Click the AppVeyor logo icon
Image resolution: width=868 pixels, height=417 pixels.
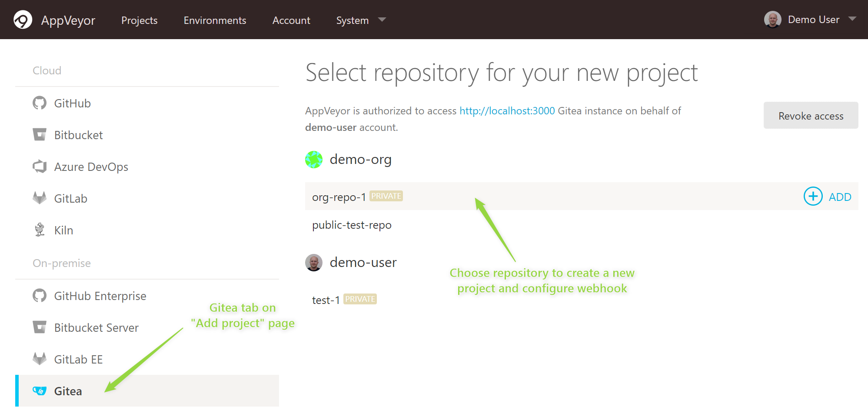[x=23, y=20]
